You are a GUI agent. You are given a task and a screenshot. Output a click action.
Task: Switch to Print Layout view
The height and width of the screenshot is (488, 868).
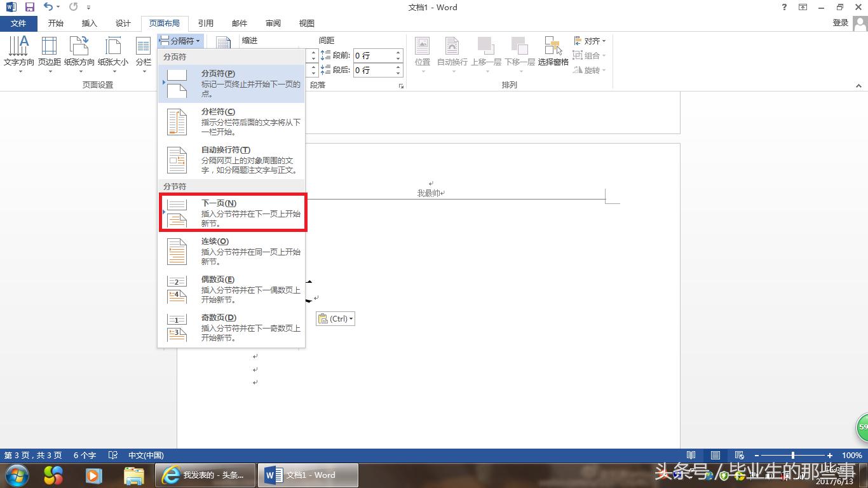(x=715, y=456)
